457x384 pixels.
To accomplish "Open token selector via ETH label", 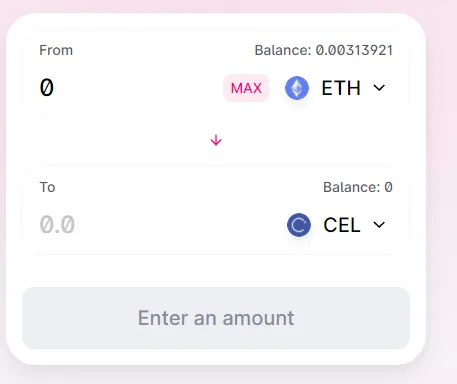I will [x=341, y=88].
